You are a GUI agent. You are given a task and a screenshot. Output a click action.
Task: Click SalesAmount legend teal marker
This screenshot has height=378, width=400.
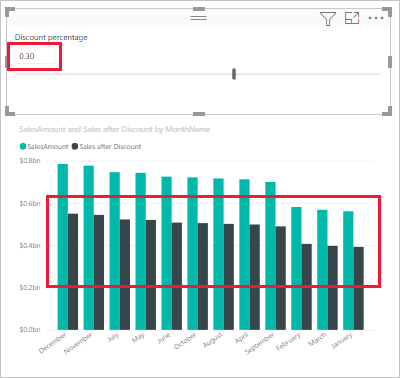23,146
